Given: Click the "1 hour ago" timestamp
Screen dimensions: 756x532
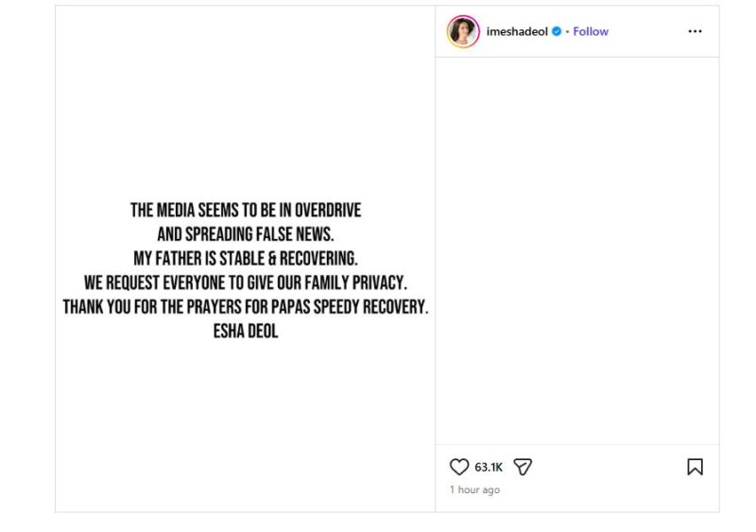Looking at the screenshot, I should coord(474,490).
